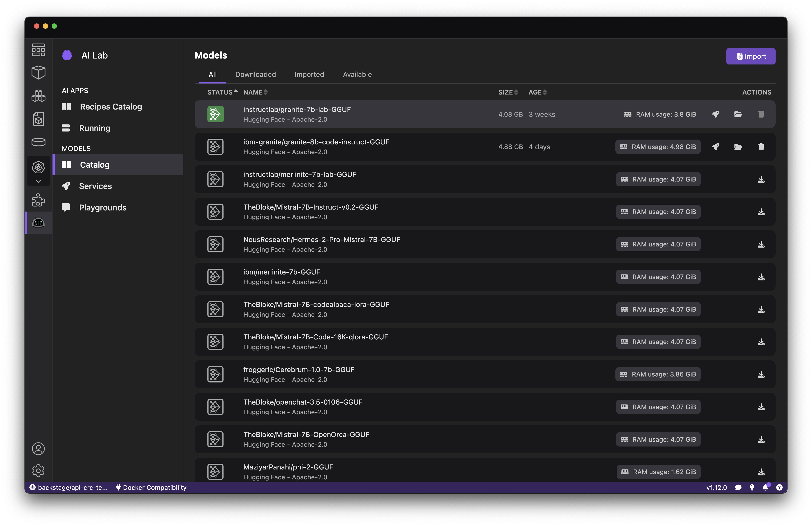
Task: Open help question mark in status bar
Action: click(779, 487)
